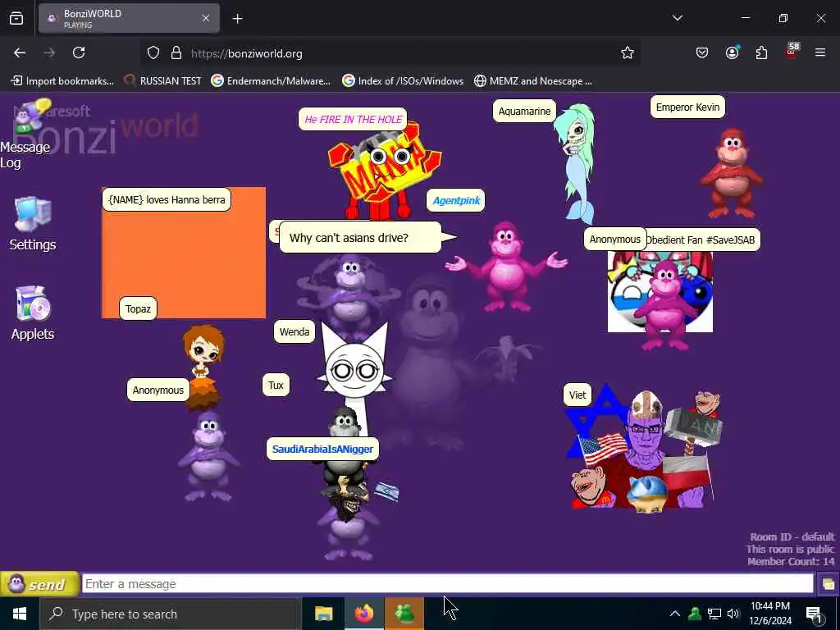This screenshot has width=840, height=630.
Task: Click the Topaz name tag
Action: [138, 308]
